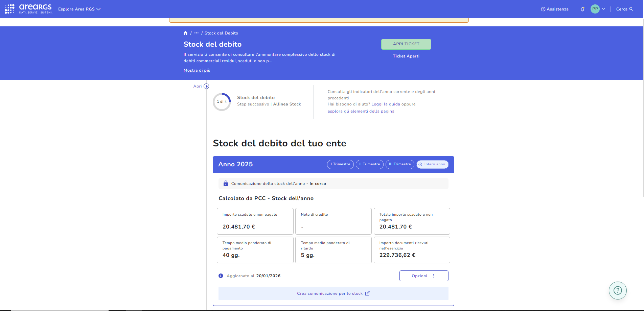
Task: Click Tempo medio ponderato di pagamento card
Action: click(x=255, y=250)
